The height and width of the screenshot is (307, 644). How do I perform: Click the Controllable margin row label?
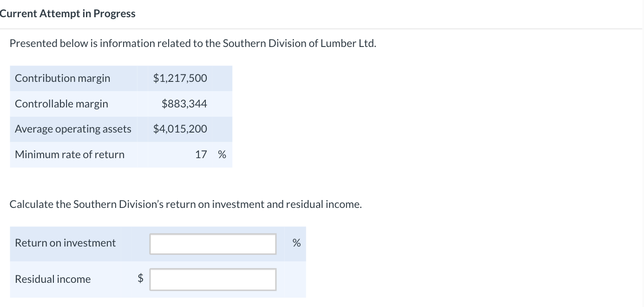61,104
